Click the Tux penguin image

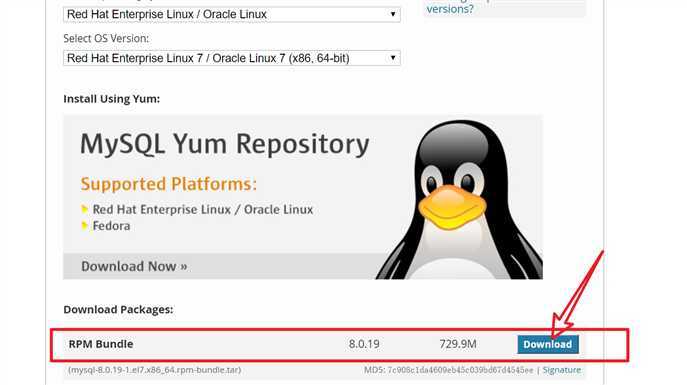459,200
